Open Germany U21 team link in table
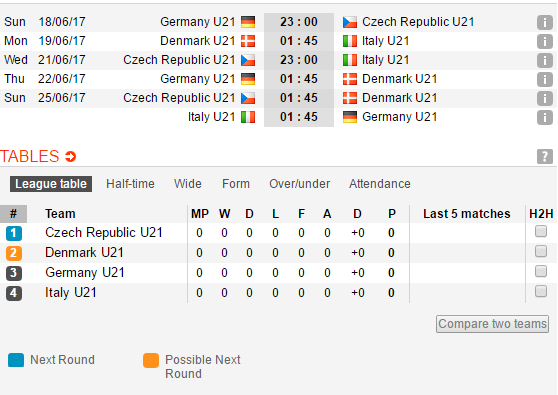The height and width of the screenshot is (395, 558). point(85,273)
